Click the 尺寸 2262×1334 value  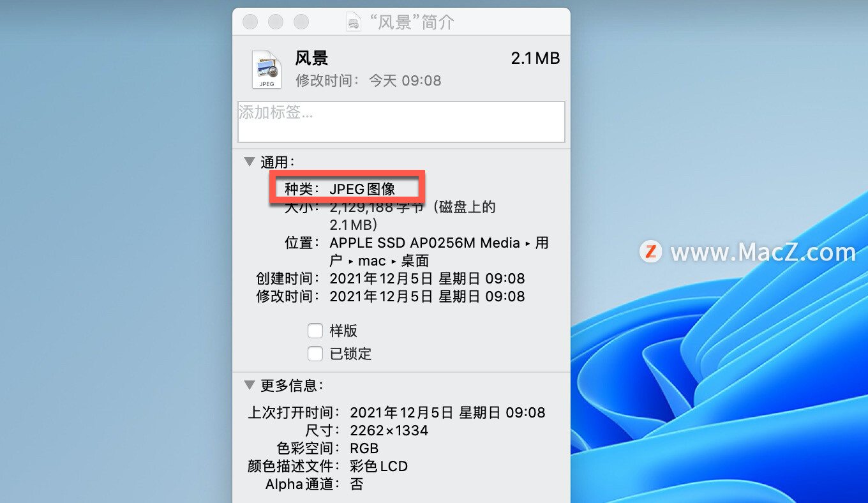pyautogui.click(x=389, y=430)
